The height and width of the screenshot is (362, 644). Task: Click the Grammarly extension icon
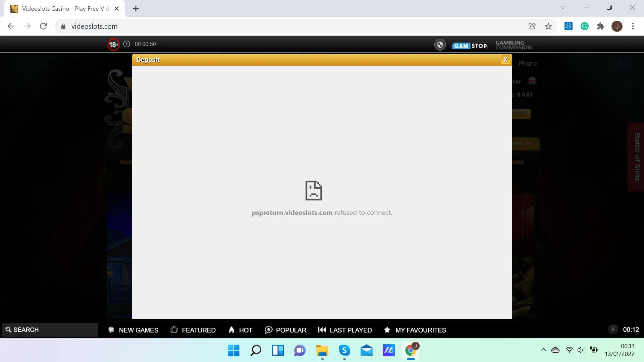click(585, 26)
